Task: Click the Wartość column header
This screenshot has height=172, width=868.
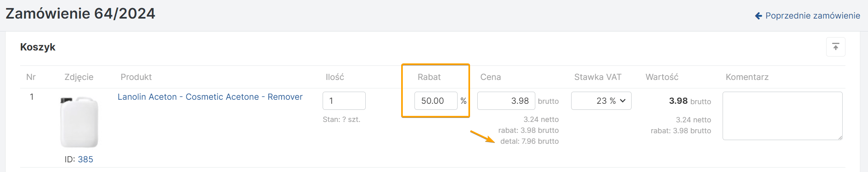Action: [662, 77]
